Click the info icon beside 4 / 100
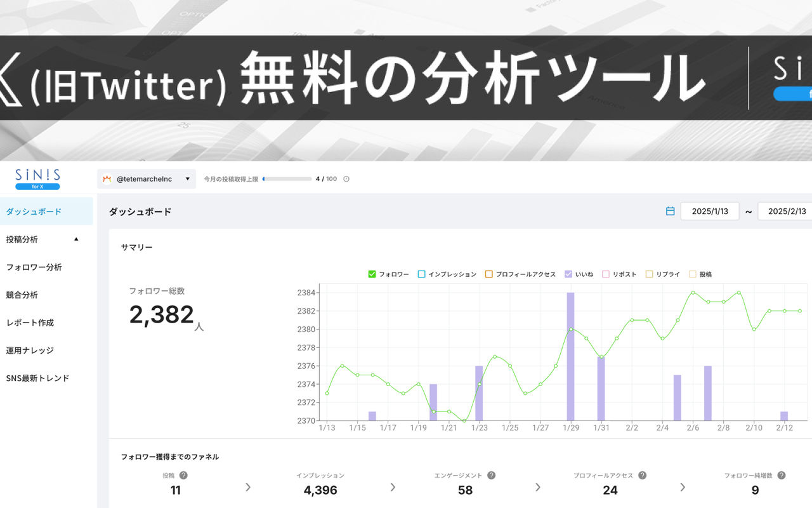The height and width of the screenshot is (508, 812). pos(346,179)
